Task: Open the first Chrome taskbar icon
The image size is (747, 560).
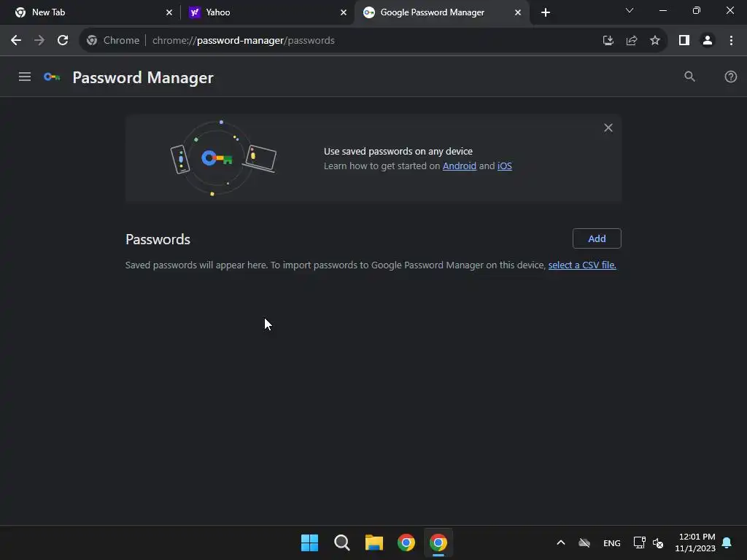Action: [406, 542]
